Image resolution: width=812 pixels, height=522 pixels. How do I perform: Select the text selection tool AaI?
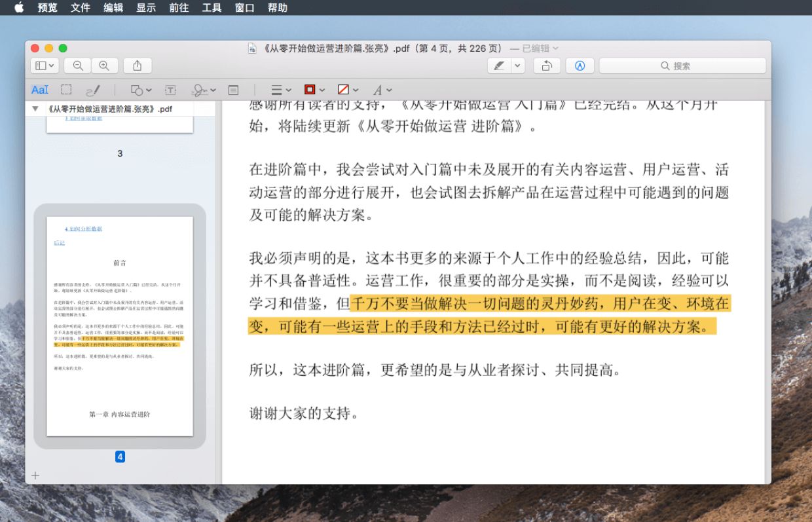tap(40, 90)
